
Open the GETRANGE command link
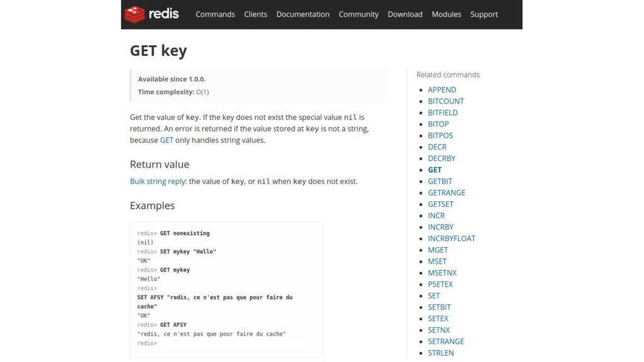click(x=447, y=193)
